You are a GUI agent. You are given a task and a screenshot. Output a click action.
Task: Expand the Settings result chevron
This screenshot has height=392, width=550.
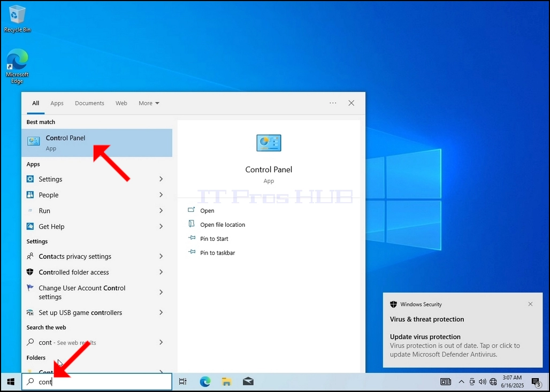(x=161, y=179)
